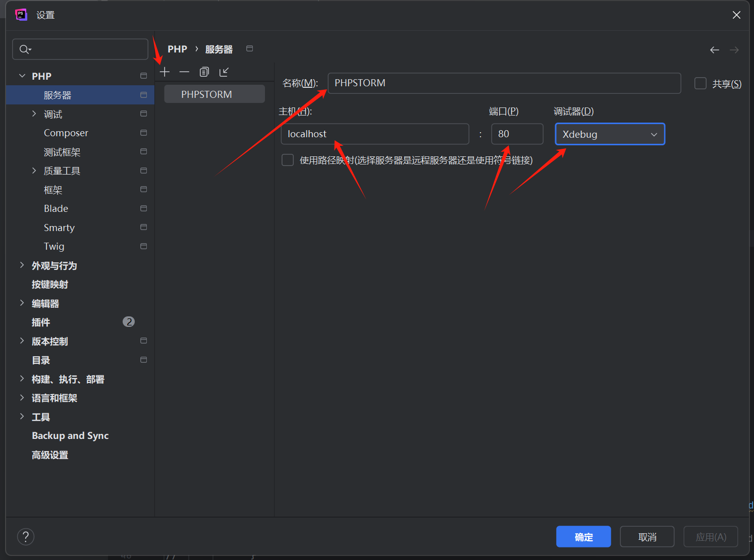754x560 pixels.
Task: Go forward with the right arrow
Action: pyautogui.click(x=734, y=50)
